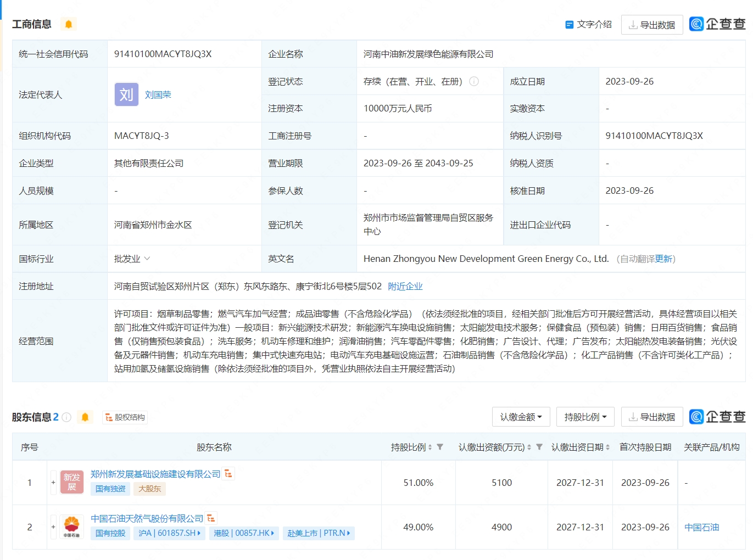Click 新发展 shareholder logo

pos(72,483)
